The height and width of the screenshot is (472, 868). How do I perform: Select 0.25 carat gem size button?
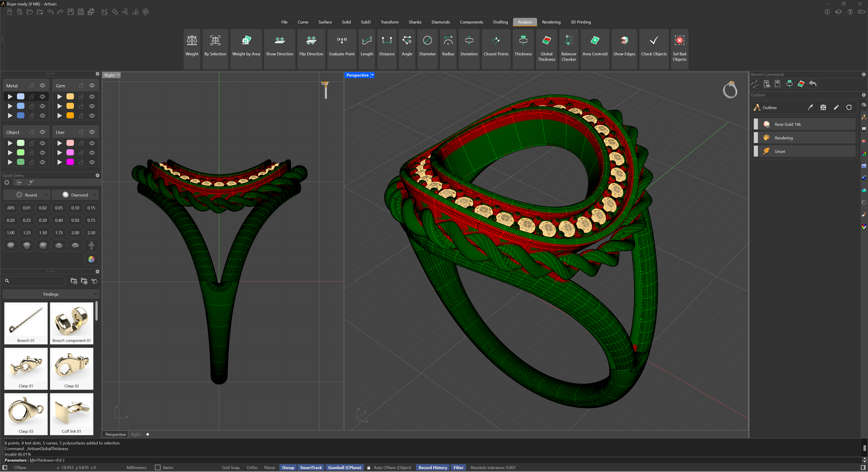click(x=27, y=220)
